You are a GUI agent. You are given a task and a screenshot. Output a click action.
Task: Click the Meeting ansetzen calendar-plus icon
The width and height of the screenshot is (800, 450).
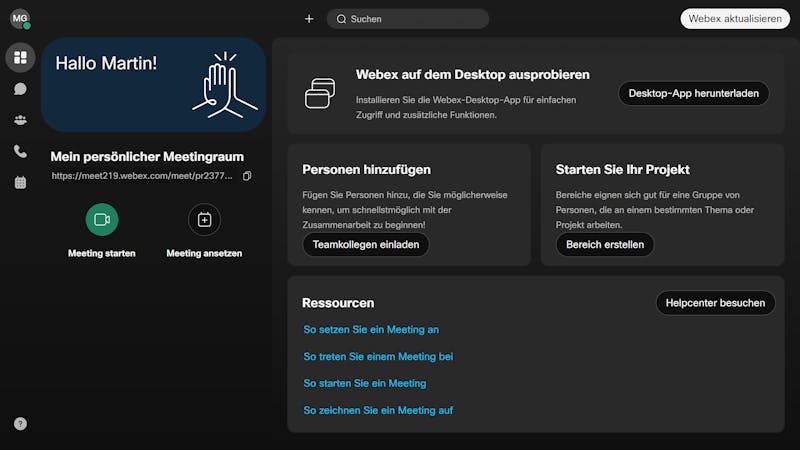coord(204,220)
